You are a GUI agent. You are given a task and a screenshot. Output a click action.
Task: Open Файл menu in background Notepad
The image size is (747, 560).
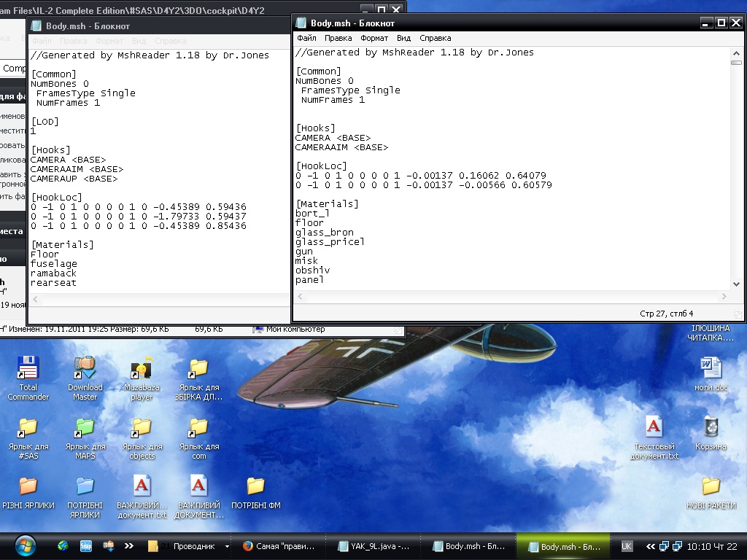42,41
